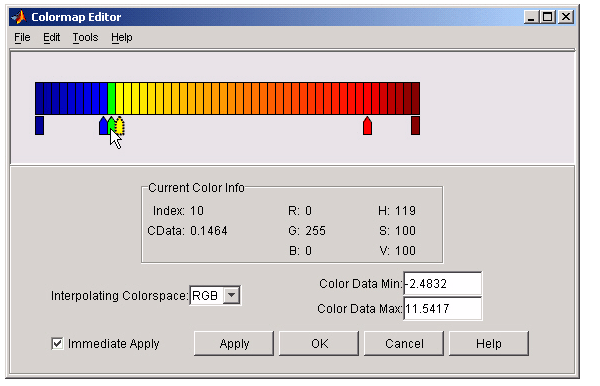Image resolution: width=600 pixels, height=386 pixels.
Task: Click the darkest red cell in colormap
Action: coord(416,98)
